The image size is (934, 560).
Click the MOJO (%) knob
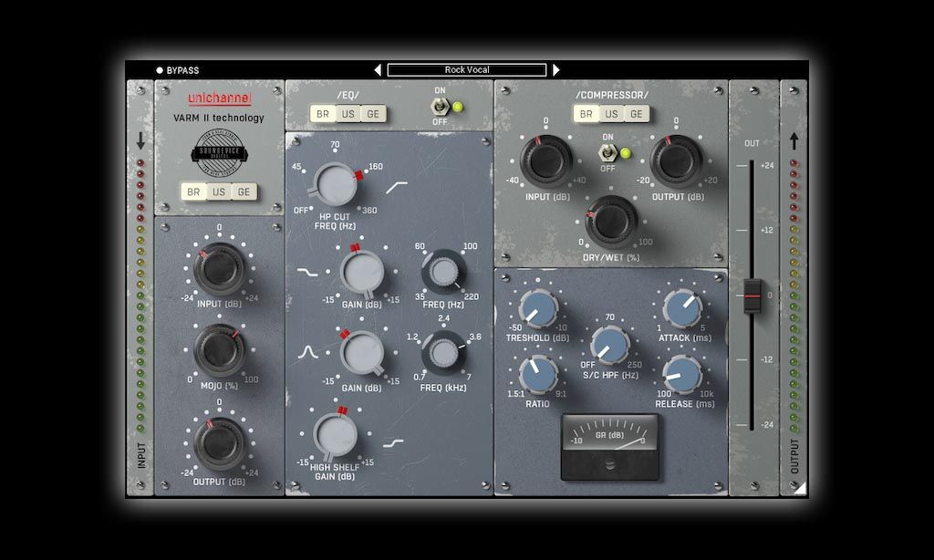point(219,350)
